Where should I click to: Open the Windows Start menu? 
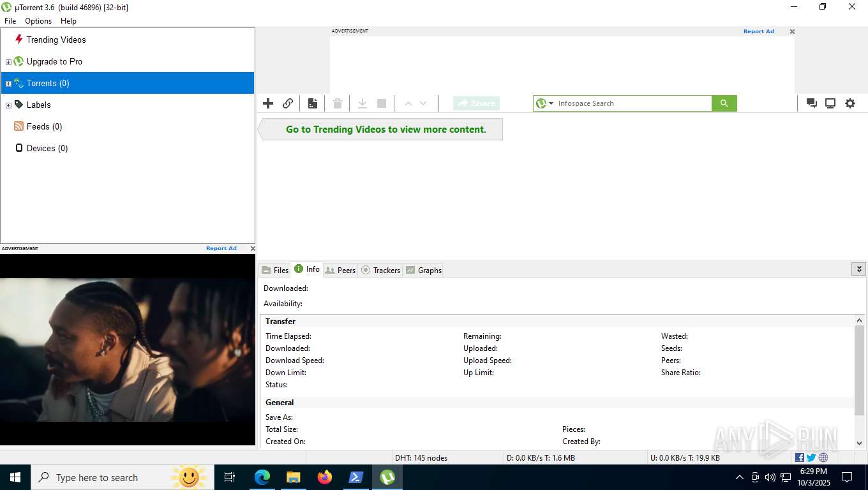(x=15, y=477)
